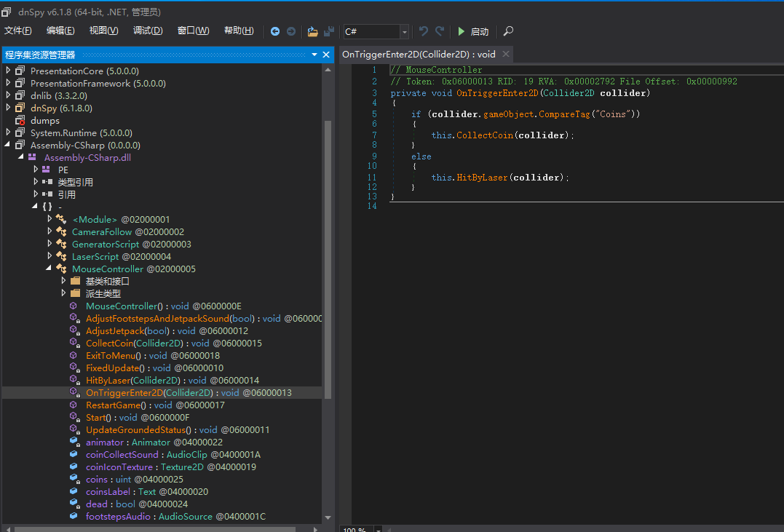Click the open file folder icon
The height and width of the screenshot is (532, 784).
point(312,31)
